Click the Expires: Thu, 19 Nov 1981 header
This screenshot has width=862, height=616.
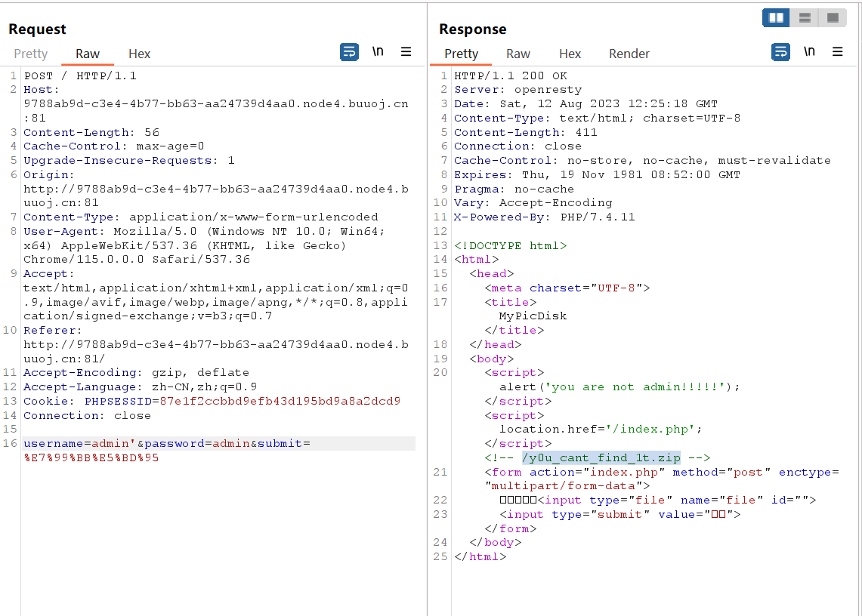click(598, 174)
